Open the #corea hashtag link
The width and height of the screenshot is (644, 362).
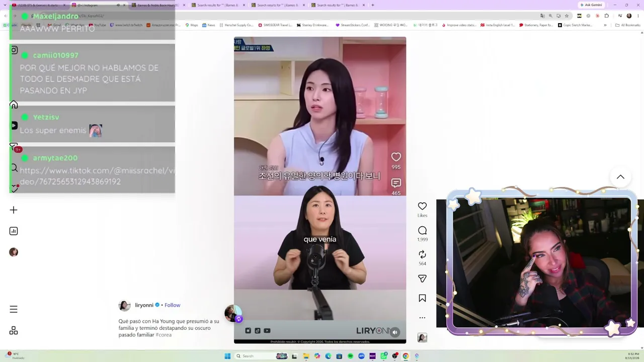click(164, 335)
